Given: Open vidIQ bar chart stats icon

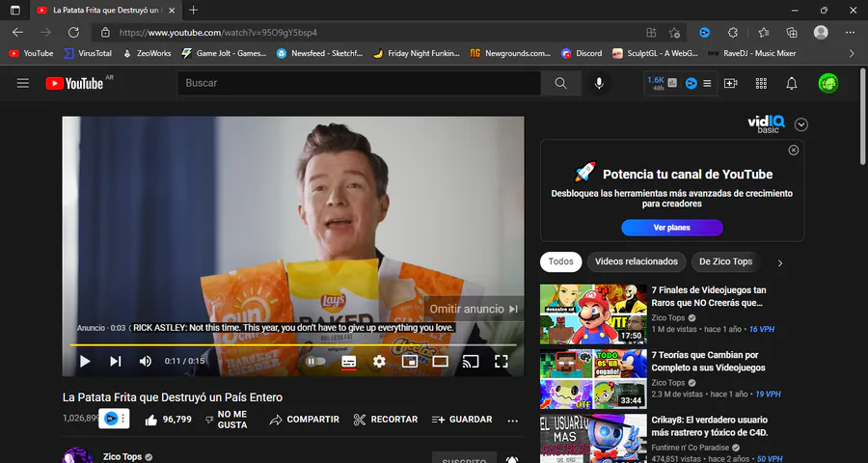Looking at the screenshot, I should 672,83.
